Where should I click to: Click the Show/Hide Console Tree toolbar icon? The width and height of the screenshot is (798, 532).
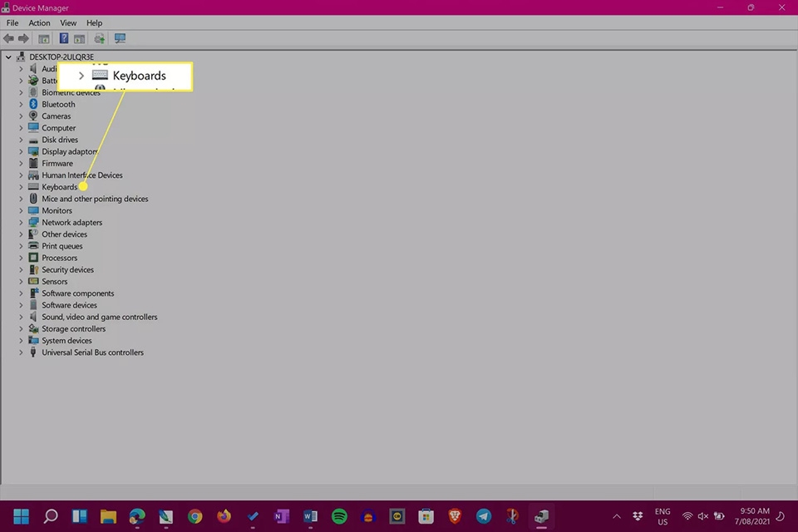pos(44,39)
